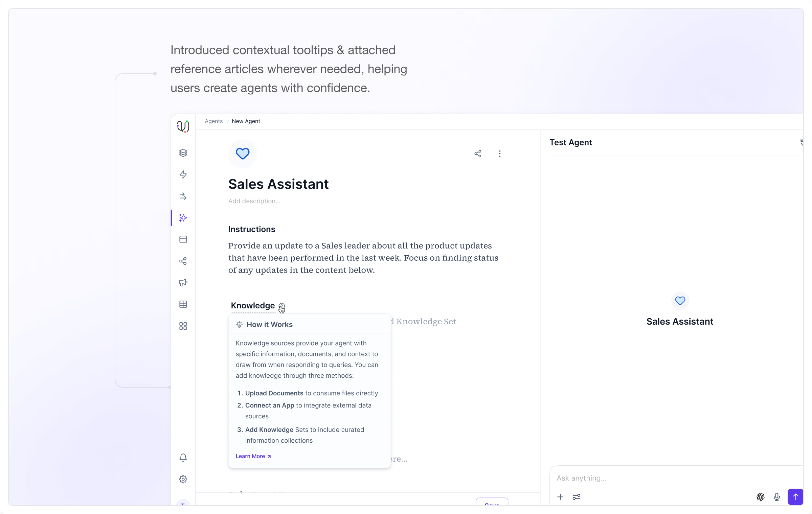Open the table grid sidebar icon
Image resolution: width=812 pixels, height=514 pixels.
pyautogui.click(x=183, y=304)
